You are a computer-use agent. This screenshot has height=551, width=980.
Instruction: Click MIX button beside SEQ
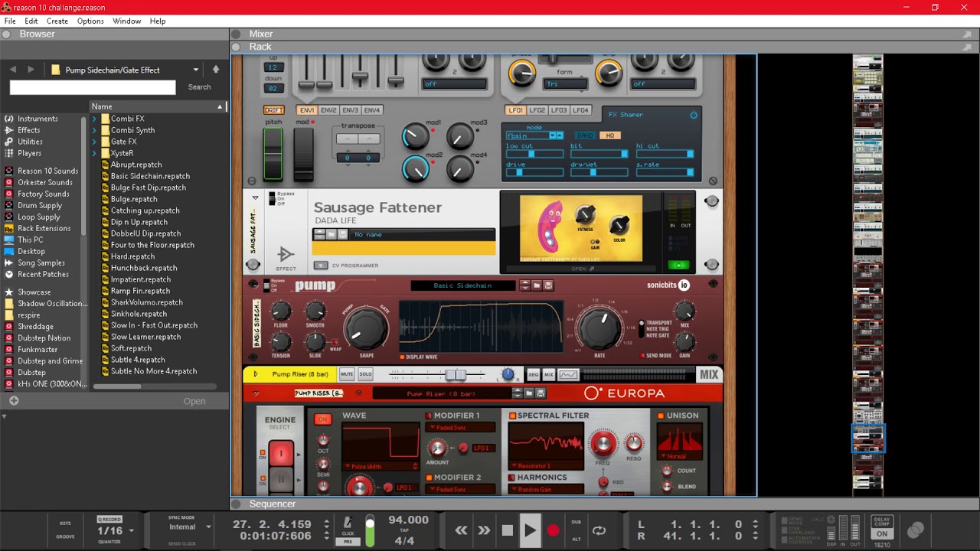pos(549,374)
